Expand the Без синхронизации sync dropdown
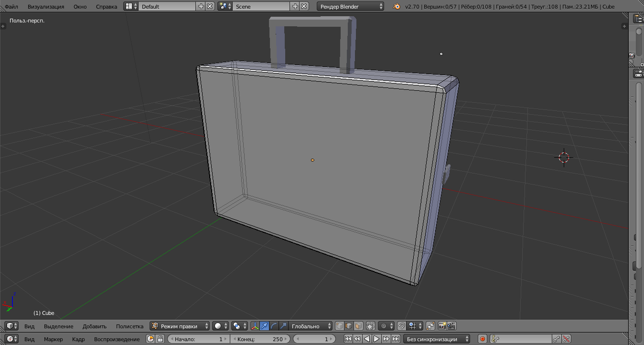The height and width of the screenshot is (345, 644). coord(437,339)
